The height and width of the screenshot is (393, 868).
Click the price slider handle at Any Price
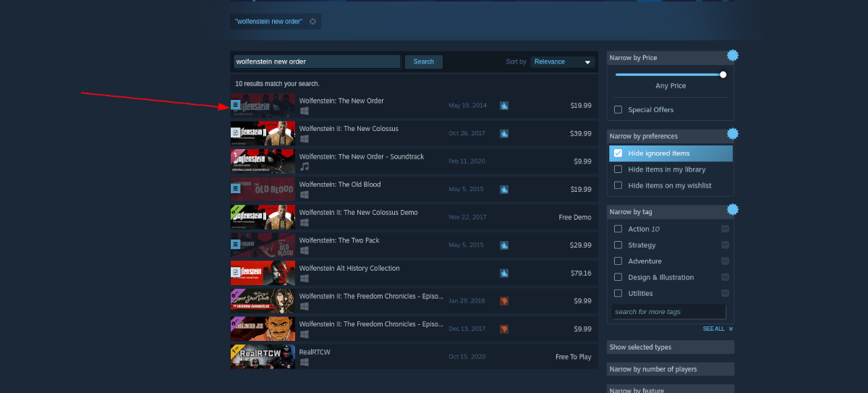pos(723,75)
